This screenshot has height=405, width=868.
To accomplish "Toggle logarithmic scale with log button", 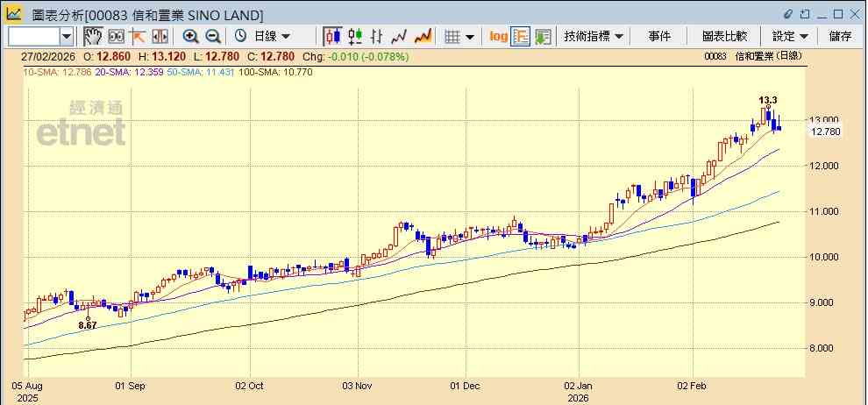I will (x=498, y=37).
